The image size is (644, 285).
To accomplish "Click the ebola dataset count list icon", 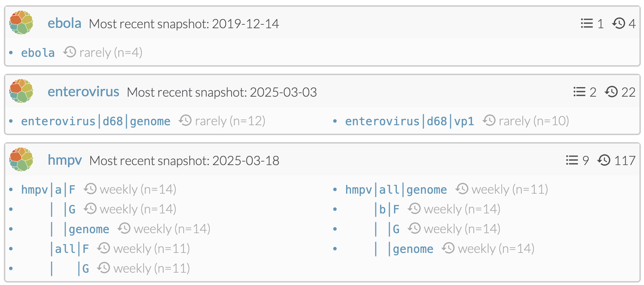I will point(586,23).
